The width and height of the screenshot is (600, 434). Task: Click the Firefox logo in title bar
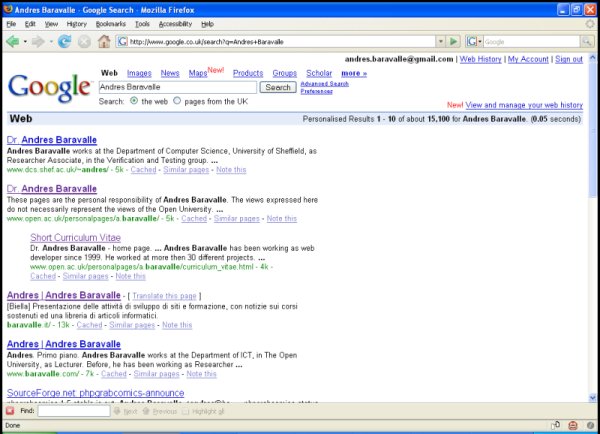click(8, 9)
